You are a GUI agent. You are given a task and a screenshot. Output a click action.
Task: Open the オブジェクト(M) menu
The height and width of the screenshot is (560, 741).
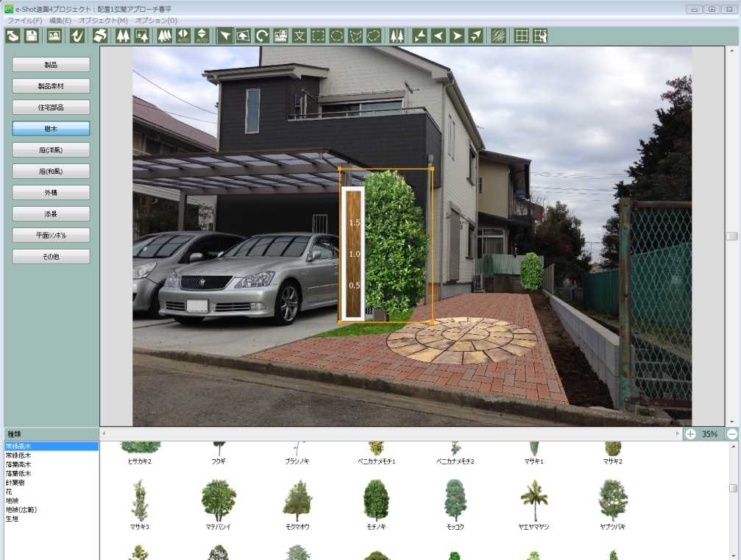click(104, 21)
